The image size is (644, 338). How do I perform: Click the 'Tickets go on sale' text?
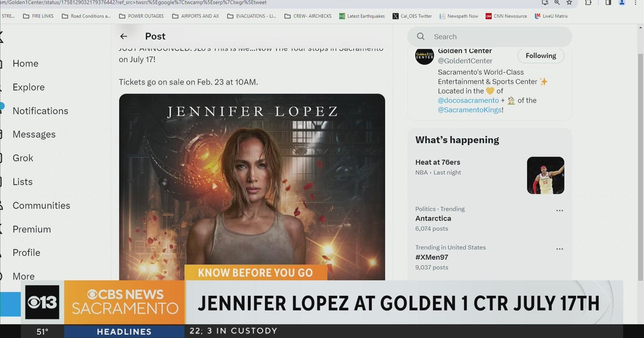click(188, 82)
